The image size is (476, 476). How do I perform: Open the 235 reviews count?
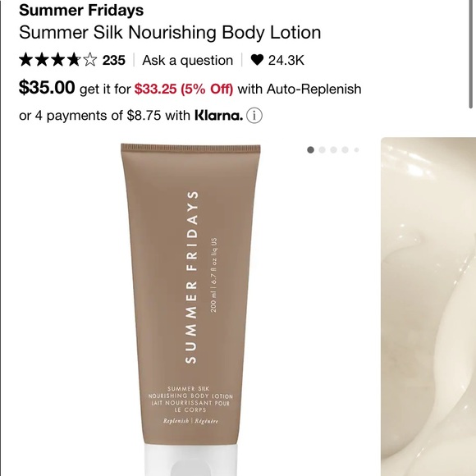114,60
